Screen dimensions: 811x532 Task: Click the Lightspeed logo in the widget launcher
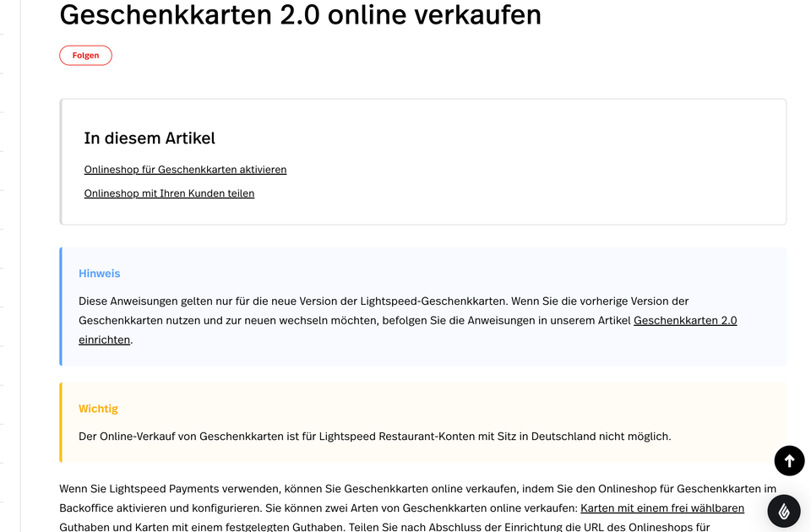pos(782,511)
